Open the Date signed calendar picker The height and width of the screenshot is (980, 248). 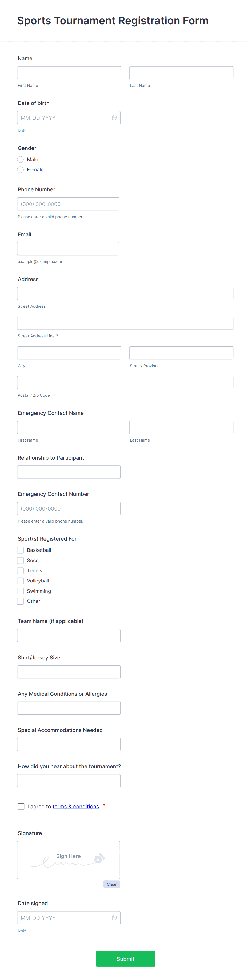tap(114, 918)
